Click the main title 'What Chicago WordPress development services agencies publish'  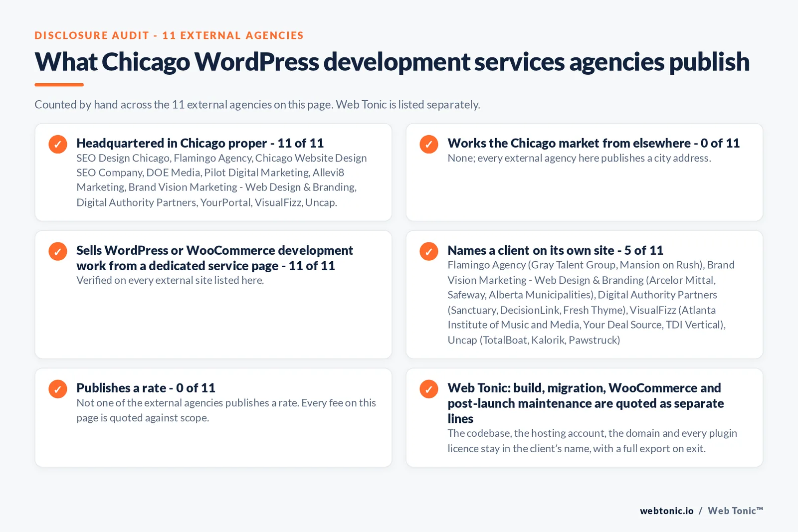(x=392, y=62)
